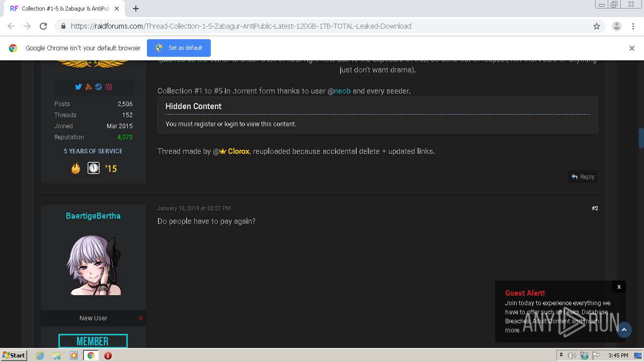Open the Action Center flag icon
Image resolution: width=644 pixels, height=362 pixels.
(x=596, y=355)
